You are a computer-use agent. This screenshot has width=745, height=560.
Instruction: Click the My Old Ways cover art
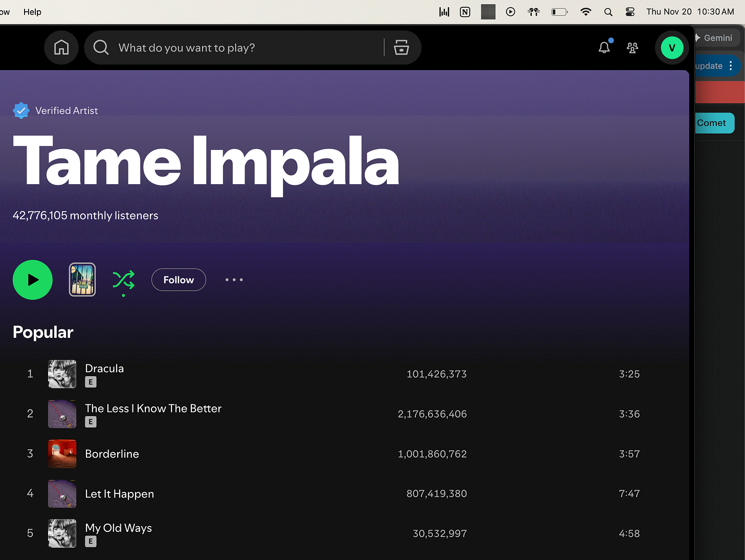click(62, 533)
